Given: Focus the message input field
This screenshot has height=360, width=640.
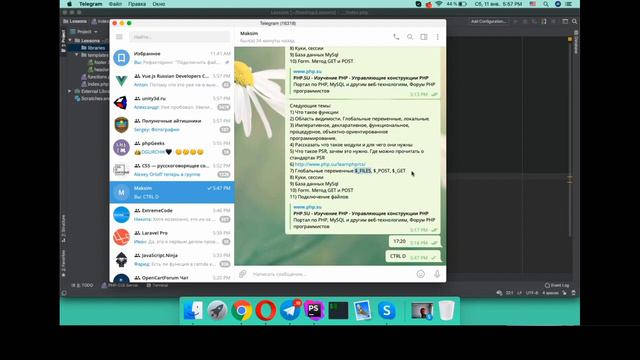Looking at the screenshot, I should coord(331,274).
